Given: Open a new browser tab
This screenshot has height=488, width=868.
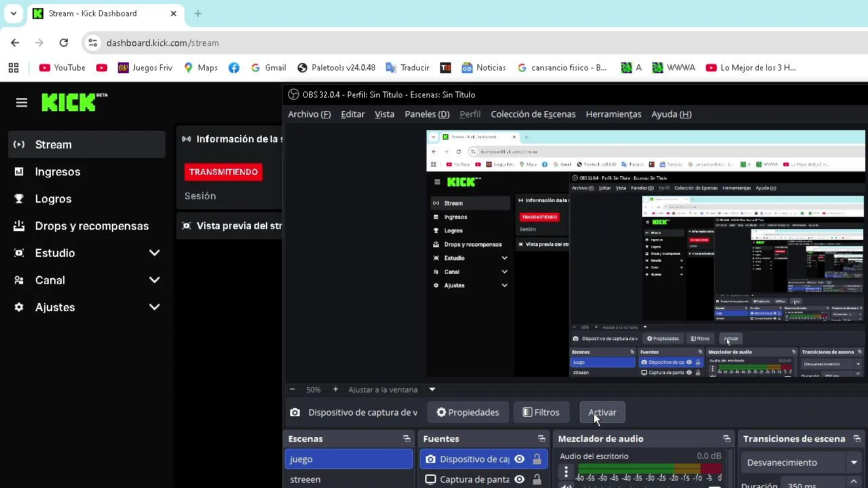Looking at the screenshot, I should click(198, 14).
